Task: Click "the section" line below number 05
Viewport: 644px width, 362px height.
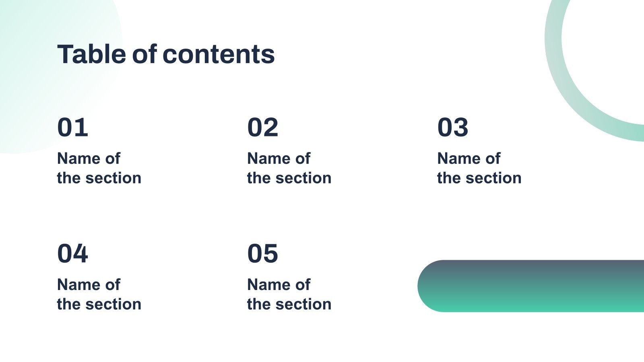Action: 289,304
